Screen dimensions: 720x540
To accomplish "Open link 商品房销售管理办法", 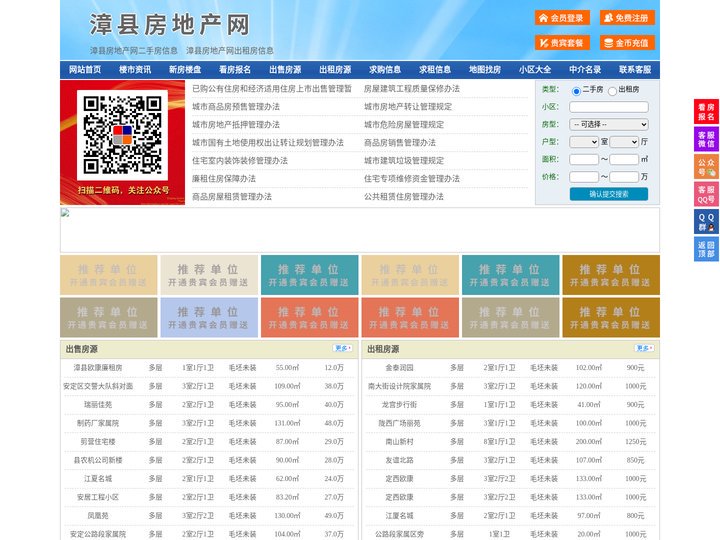I will [400, 142].
